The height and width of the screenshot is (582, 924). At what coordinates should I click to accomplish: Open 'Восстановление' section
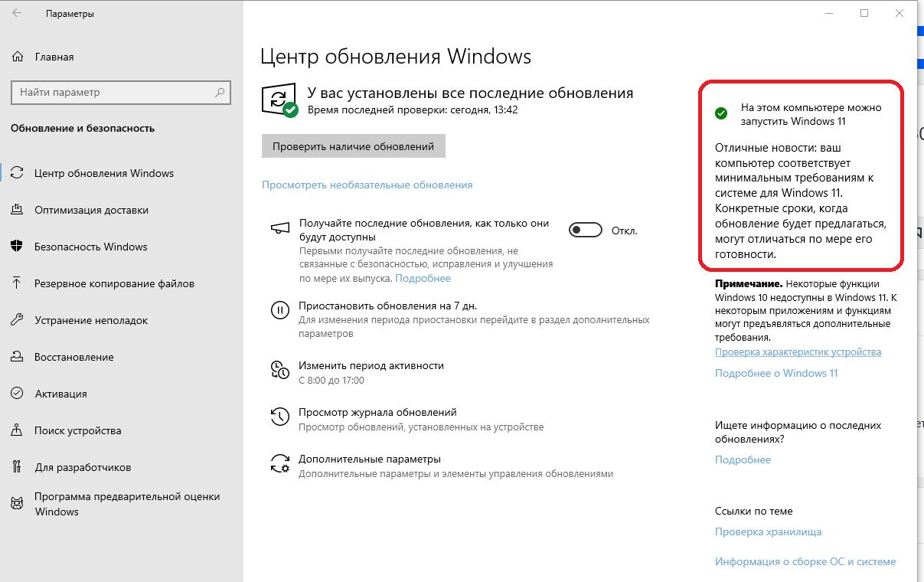pyautogui.click(x=73, y=357)
